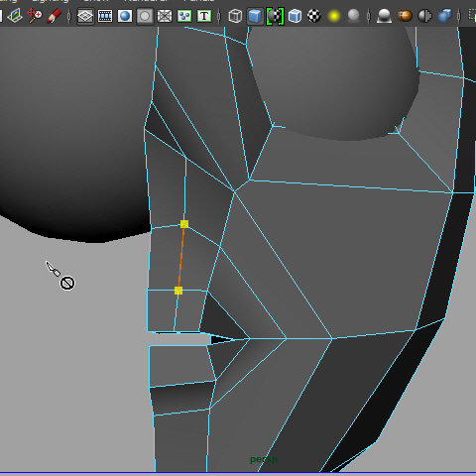Viewport: 476px width, 476px height.
Task: Collapse the toolbar group handle before the Grid icon
Action: click(x=69, y=16)
